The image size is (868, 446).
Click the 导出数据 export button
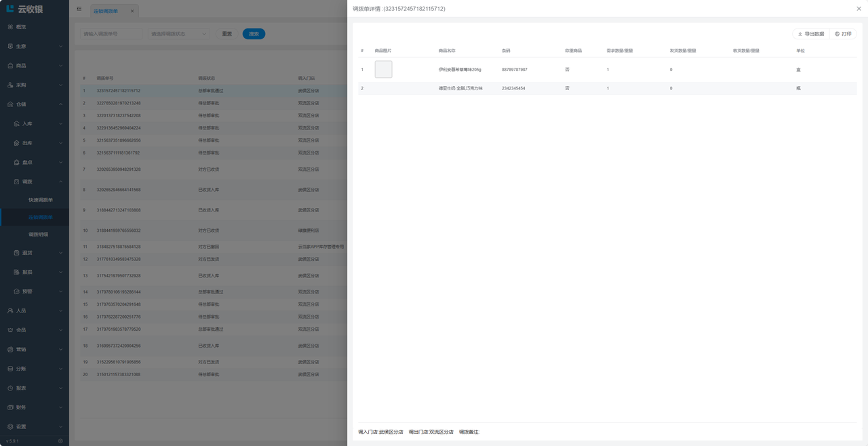pyautogui.click(x=811, y=34)
